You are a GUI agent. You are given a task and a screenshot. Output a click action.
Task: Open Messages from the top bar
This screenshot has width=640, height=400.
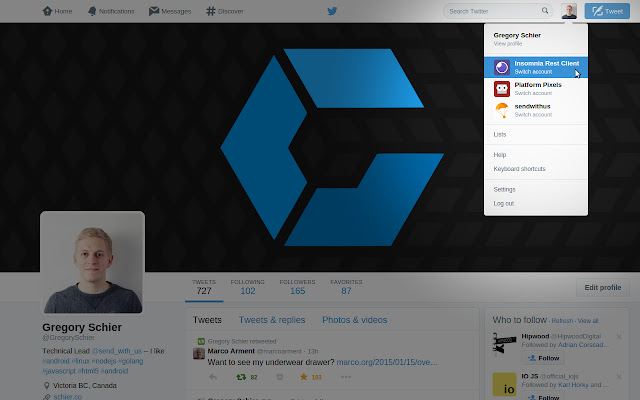[x=170, y=11]
